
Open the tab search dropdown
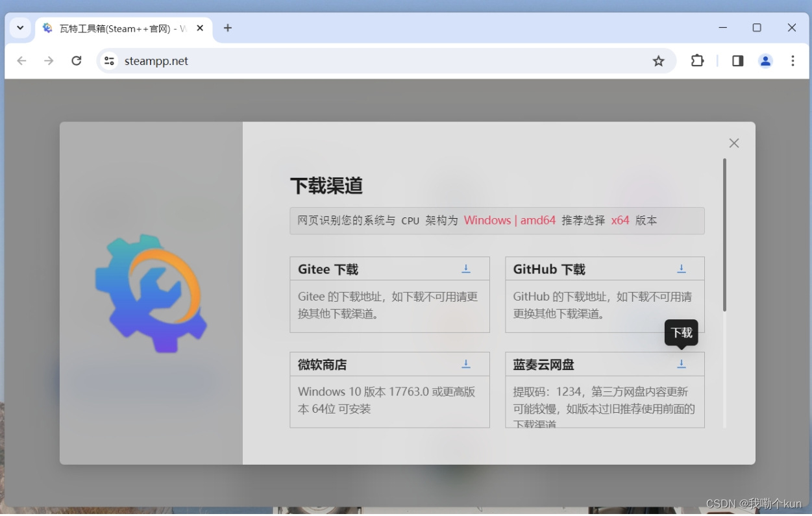coord(20,28)
